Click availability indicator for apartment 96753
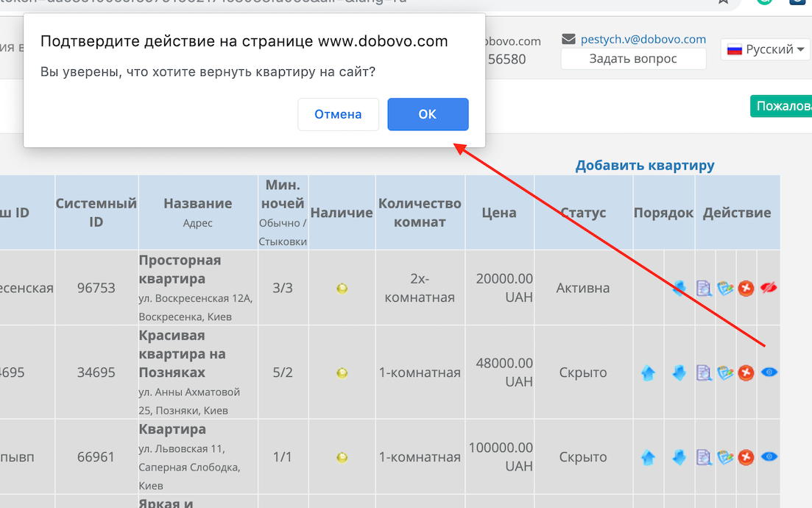The image size is (812, 508). click(342, 289)
